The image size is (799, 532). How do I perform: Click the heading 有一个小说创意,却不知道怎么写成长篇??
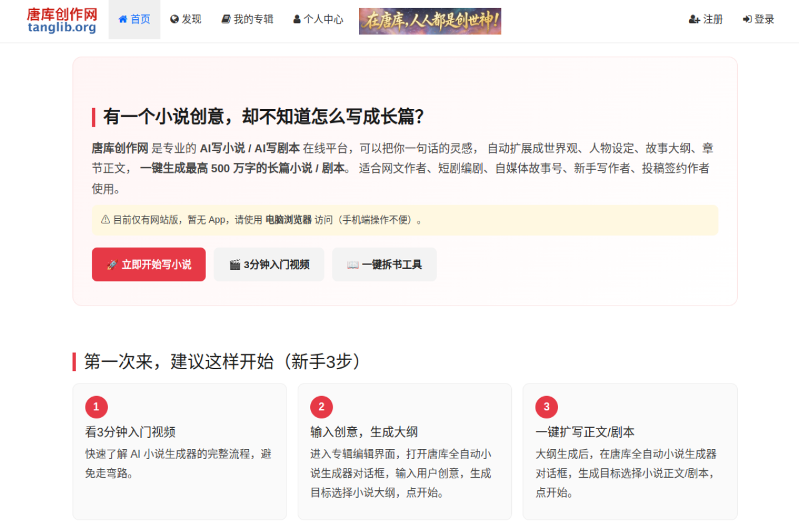pyautogui.click(x=263, y=117)
